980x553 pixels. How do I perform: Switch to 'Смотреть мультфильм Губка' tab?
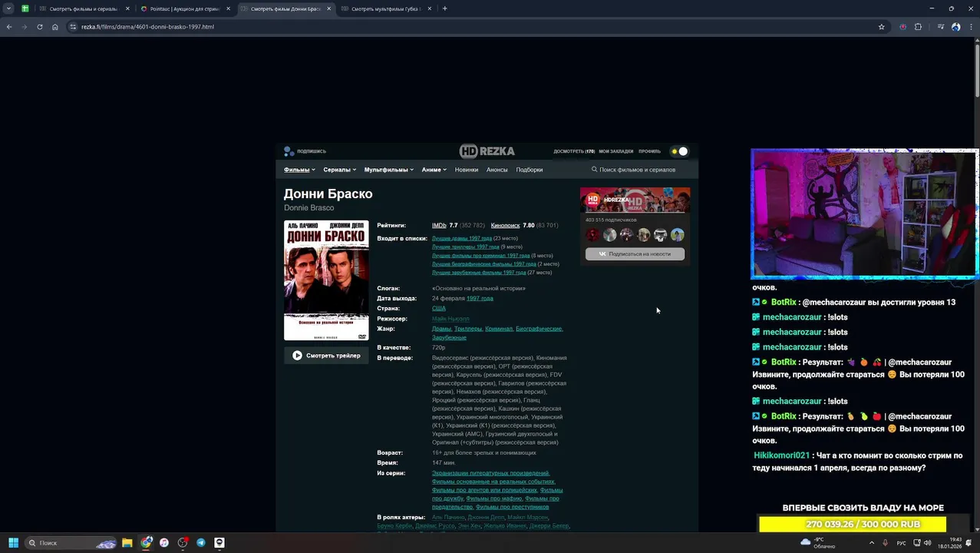click(385, 8)
